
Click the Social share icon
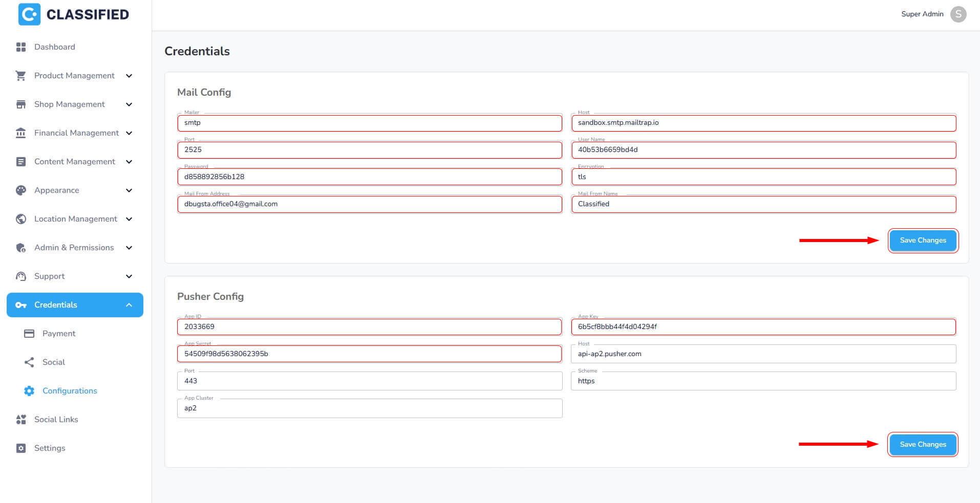coord(29,362)
